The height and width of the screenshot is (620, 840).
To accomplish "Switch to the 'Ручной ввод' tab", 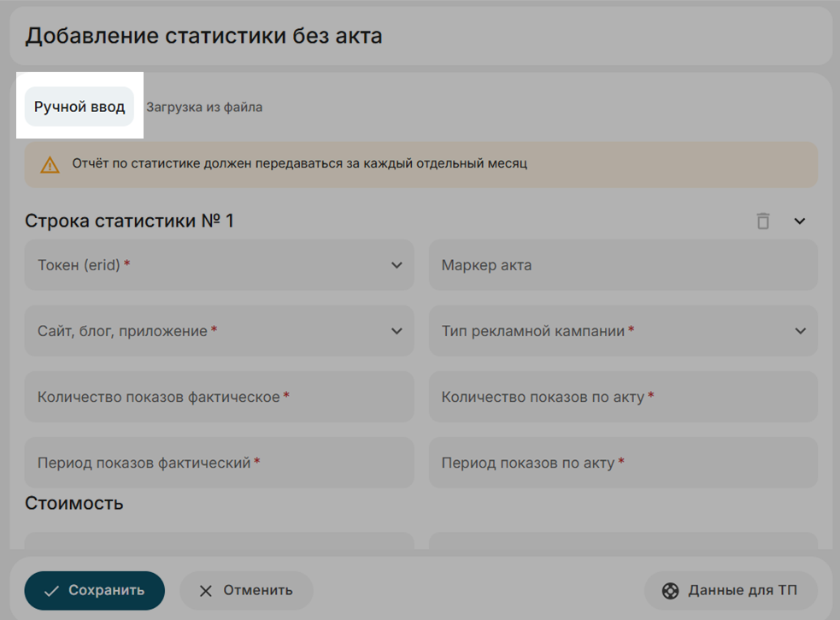I will 79,107.
